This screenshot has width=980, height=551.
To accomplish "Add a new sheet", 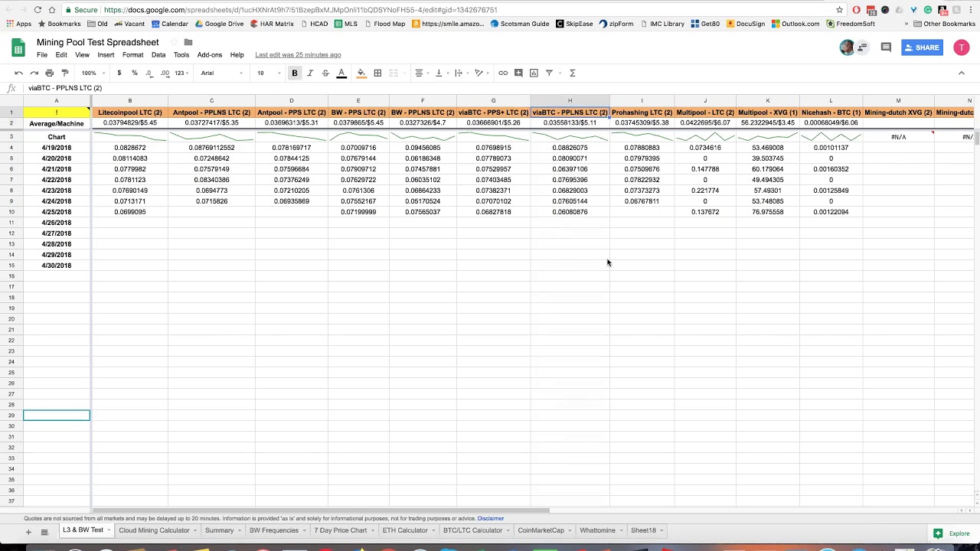I will [x=28, y=532].
